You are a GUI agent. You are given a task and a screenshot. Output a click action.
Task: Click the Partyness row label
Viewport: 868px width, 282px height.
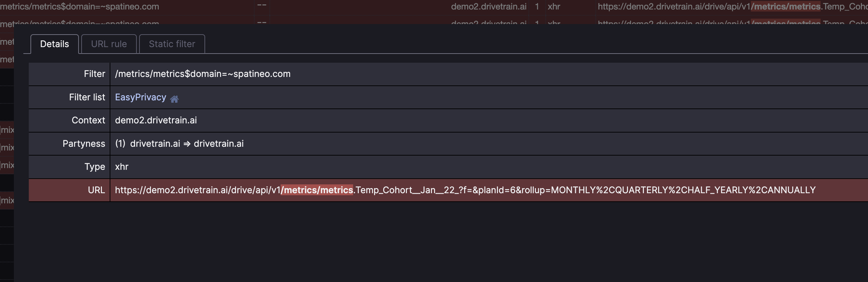(x=84, y=143)
